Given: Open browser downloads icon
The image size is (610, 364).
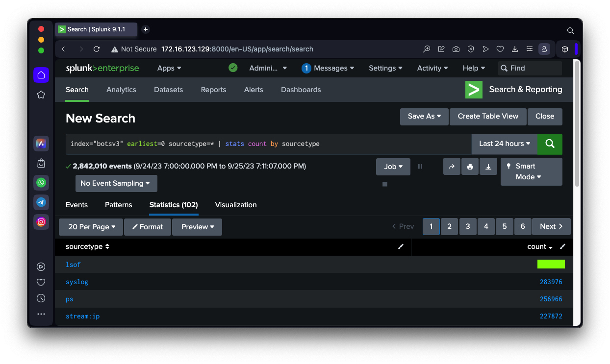Looking at the screenshot, I should (x=515, y=49).
